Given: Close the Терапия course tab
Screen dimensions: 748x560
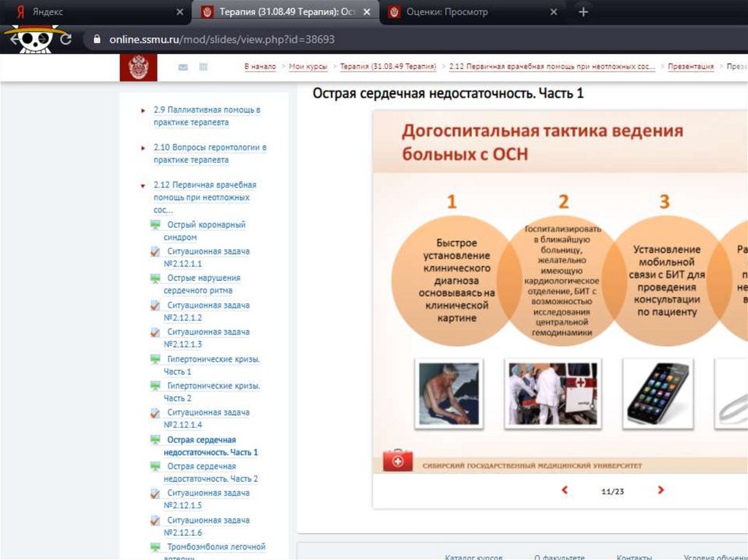Looking at the screenshot, I should coord(367,12).
